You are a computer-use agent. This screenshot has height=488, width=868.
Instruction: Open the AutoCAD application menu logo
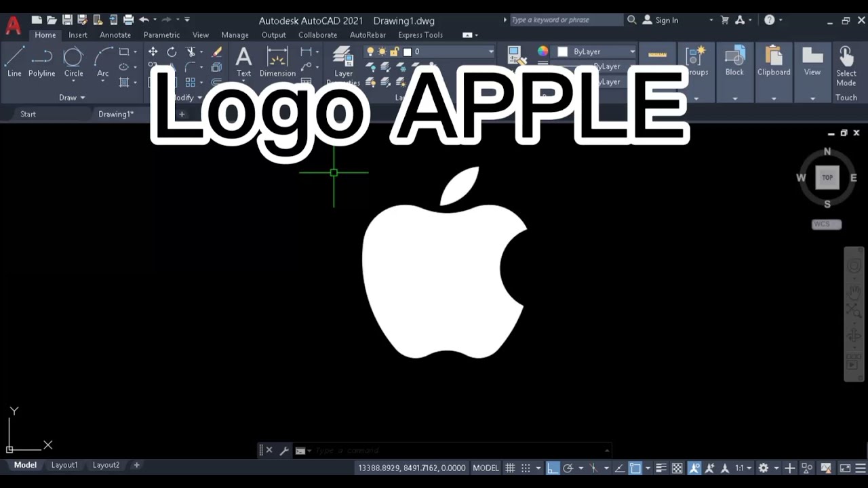tap(13, 25)
